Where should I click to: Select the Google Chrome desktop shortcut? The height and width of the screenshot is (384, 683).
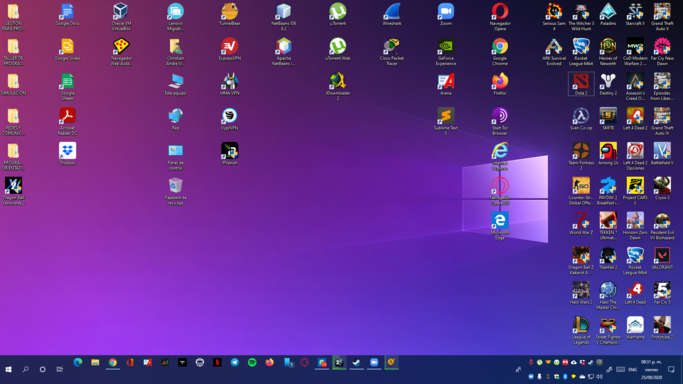click(500, 52)
